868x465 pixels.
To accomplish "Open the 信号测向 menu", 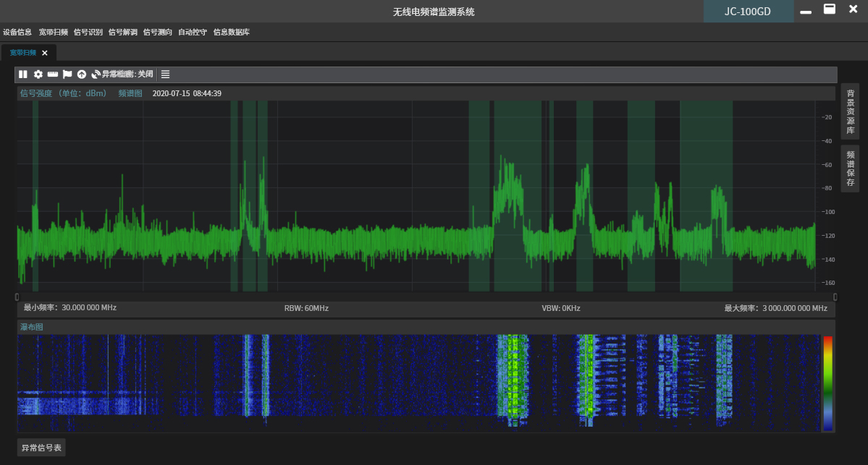I will tap(157, 33).
